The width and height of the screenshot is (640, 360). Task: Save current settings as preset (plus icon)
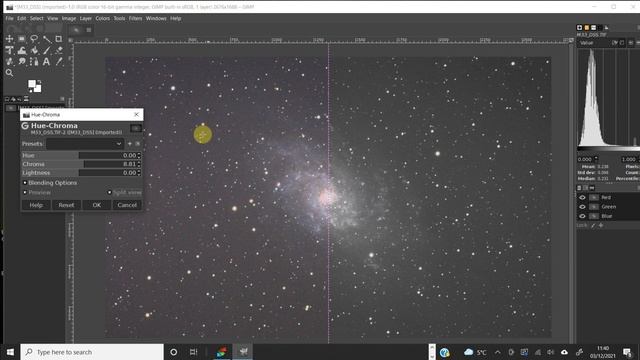(130, 144)
